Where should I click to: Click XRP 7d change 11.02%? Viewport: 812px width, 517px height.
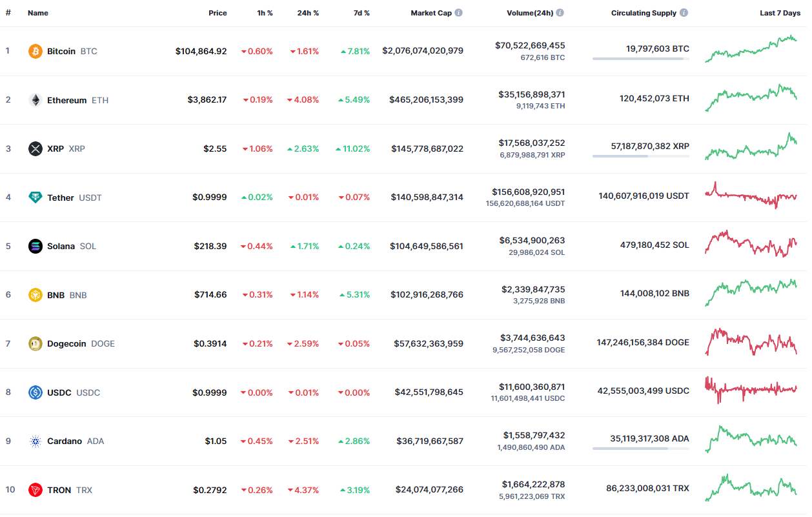[352, 148]
